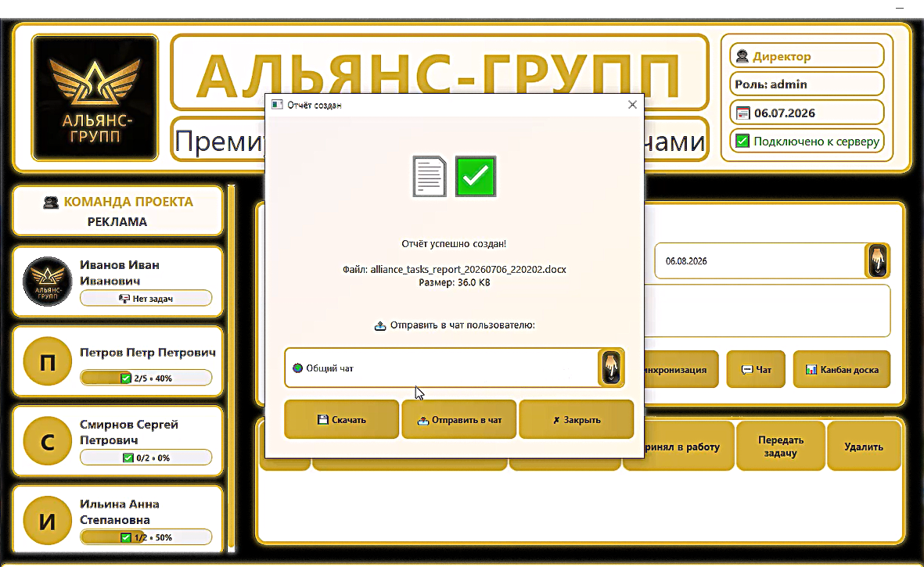Screen dimensions: 924x567
Task: Open the date picker arrow beside 06.08.2026
Action: pyautogui.click(x=877, y=261)
